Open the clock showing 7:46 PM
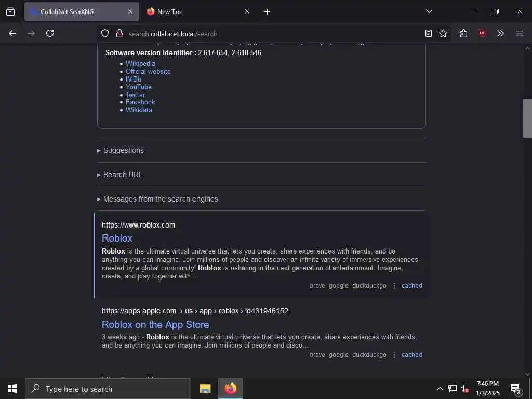The height and width of the screenshot is (399, 532). point(488,389)
